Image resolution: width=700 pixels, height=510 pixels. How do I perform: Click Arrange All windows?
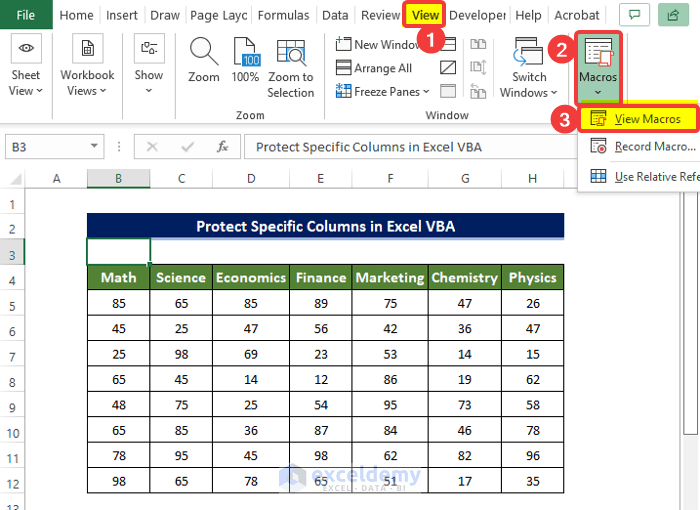[374, 68]
